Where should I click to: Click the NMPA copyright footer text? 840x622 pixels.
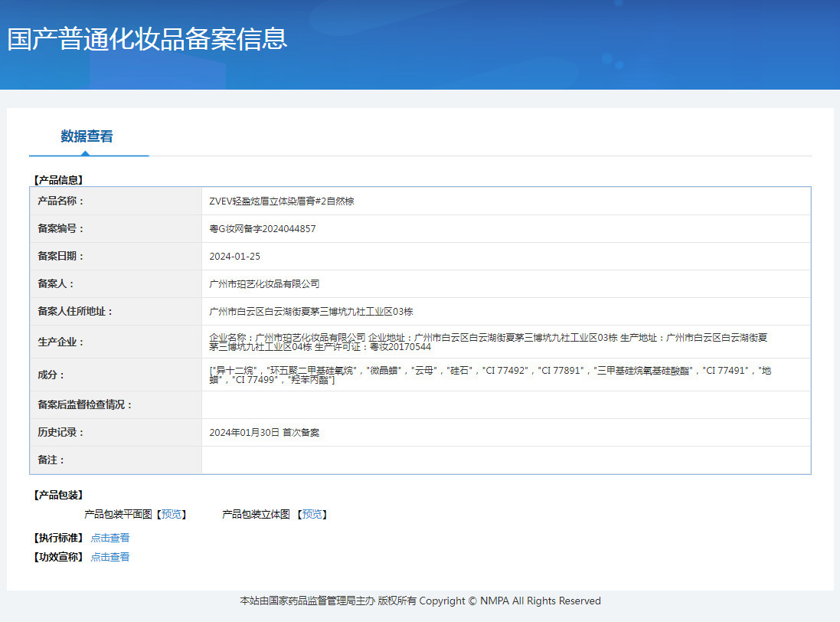pyautogui.click(x=420, y=601)
